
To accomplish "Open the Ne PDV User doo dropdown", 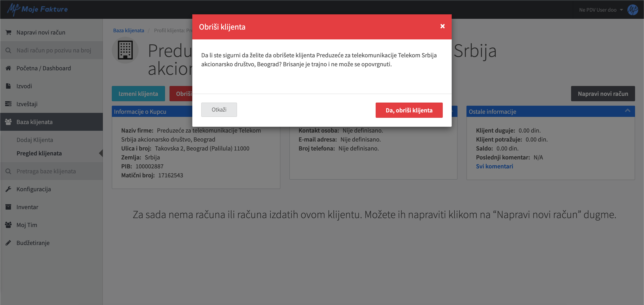I will coord(601,10).
